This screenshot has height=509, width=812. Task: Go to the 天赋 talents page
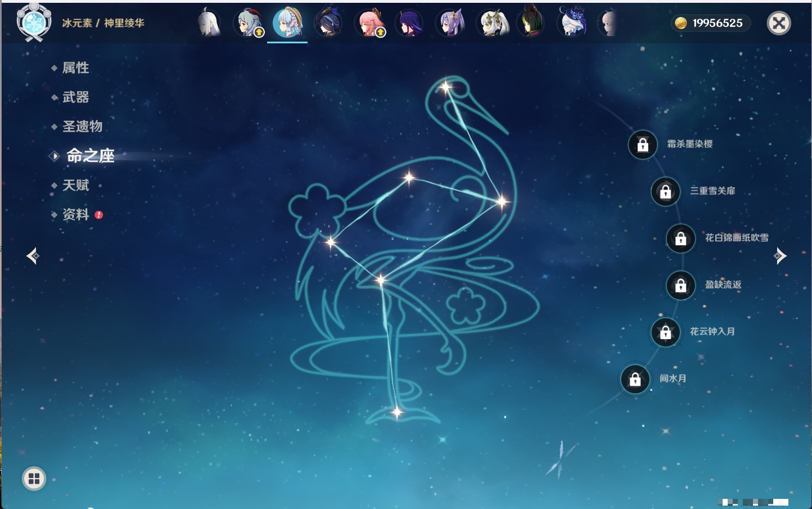tap(75, 185)
